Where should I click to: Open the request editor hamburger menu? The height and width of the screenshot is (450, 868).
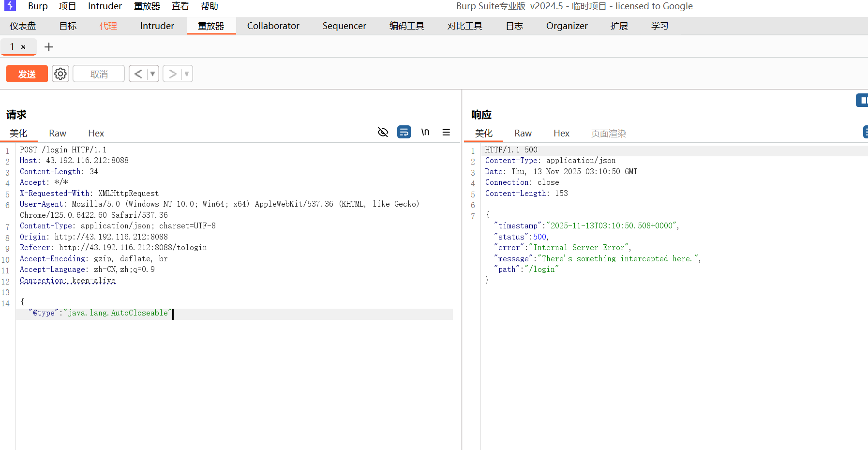click(446, 132)
